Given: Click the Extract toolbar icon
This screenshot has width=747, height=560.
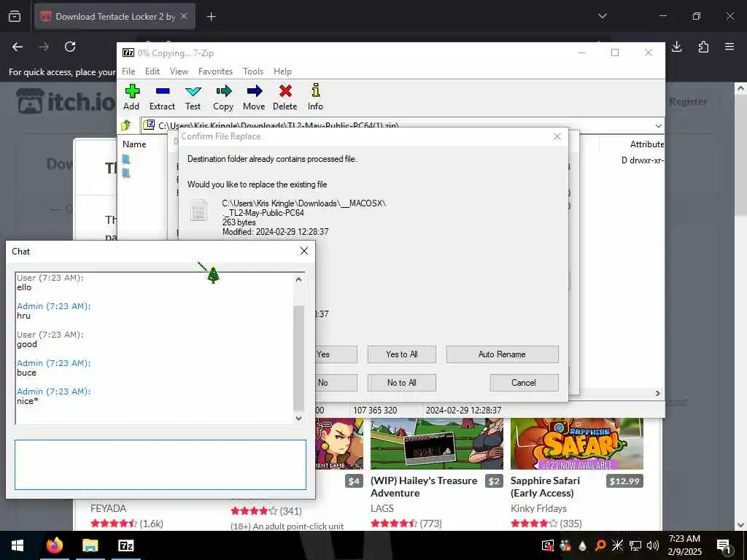Looking at the screenshot, I should 162,98.
